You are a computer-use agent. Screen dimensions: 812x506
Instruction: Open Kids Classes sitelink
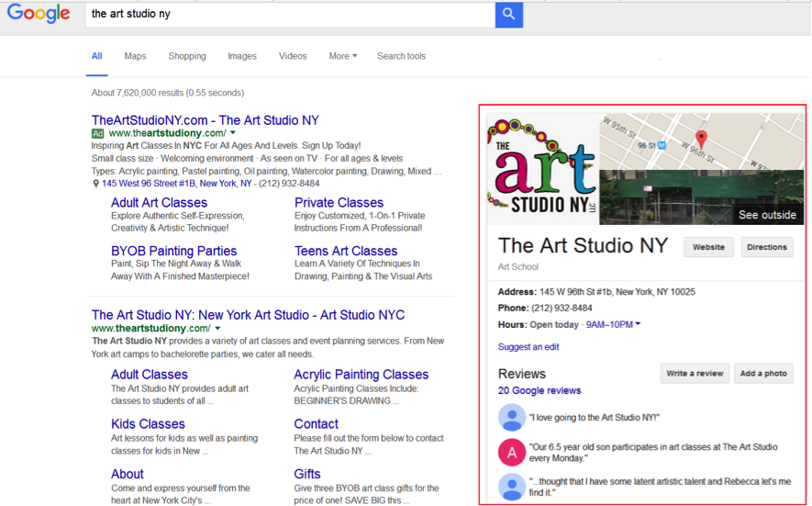[x=148, y=424]
